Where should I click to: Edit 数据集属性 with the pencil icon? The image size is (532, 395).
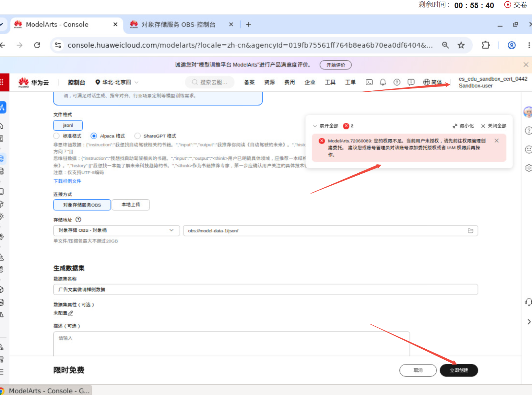click(70, 313)
